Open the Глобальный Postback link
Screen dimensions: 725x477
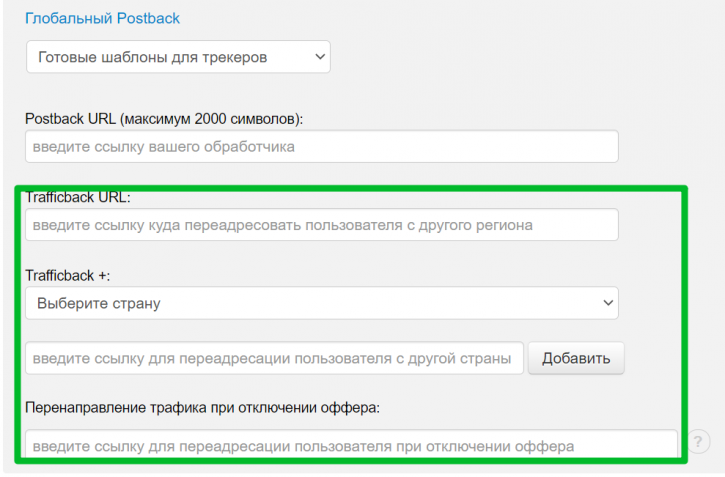pos(102,18)
